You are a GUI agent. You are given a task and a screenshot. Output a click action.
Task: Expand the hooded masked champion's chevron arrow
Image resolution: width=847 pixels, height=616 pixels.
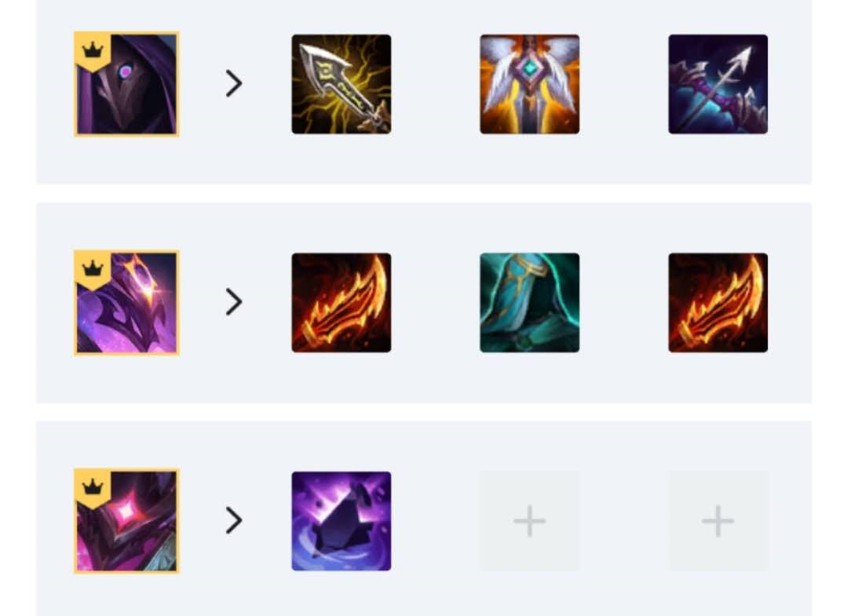(x=234, y=84)
